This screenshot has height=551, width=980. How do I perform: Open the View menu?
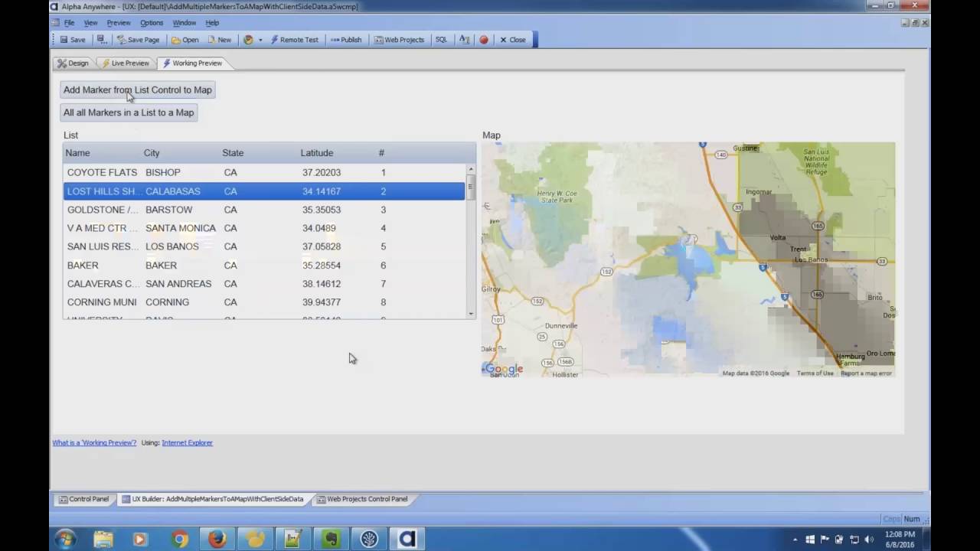tap(90, 23)
